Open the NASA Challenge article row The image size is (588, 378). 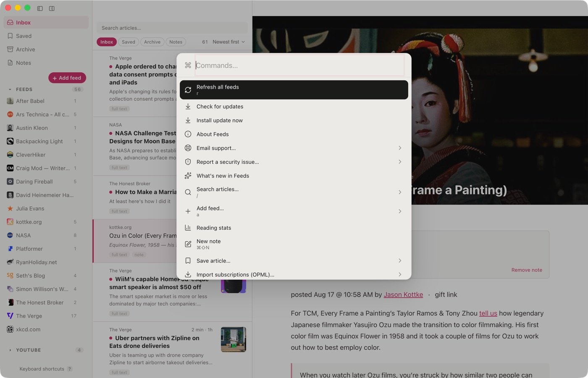[x=135, y=146]
